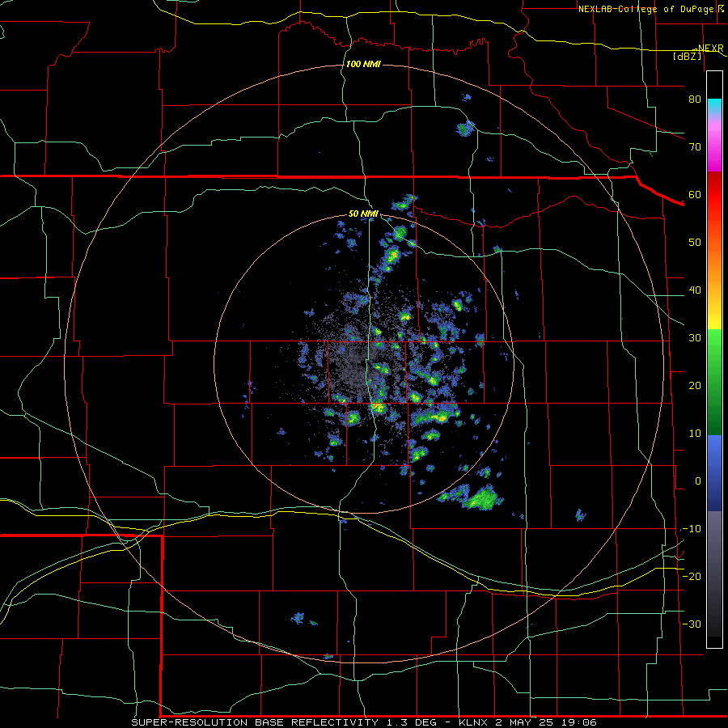Click the 100 NMI range ring label
This screenshot has width=728, height=728.
pos(363,64)
